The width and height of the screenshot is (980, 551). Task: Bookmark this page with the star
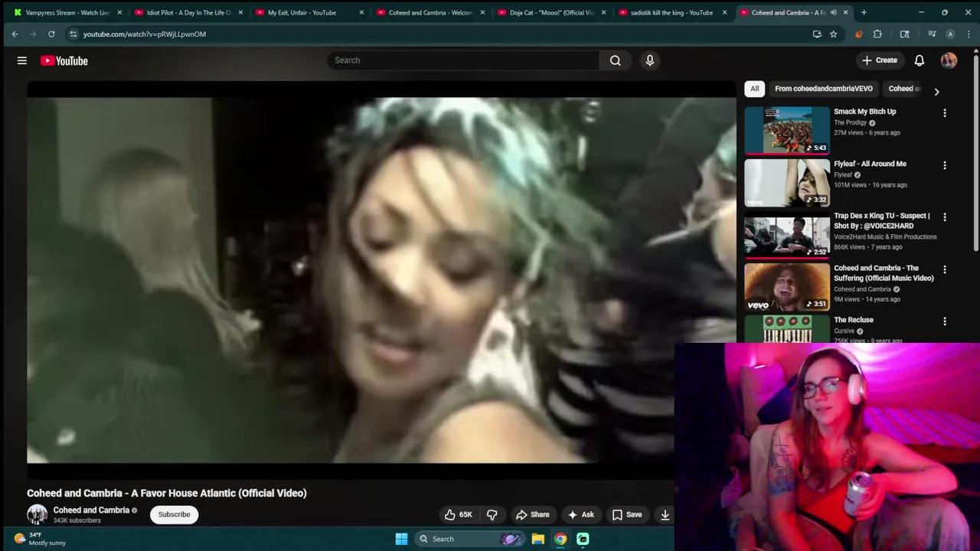834,34
